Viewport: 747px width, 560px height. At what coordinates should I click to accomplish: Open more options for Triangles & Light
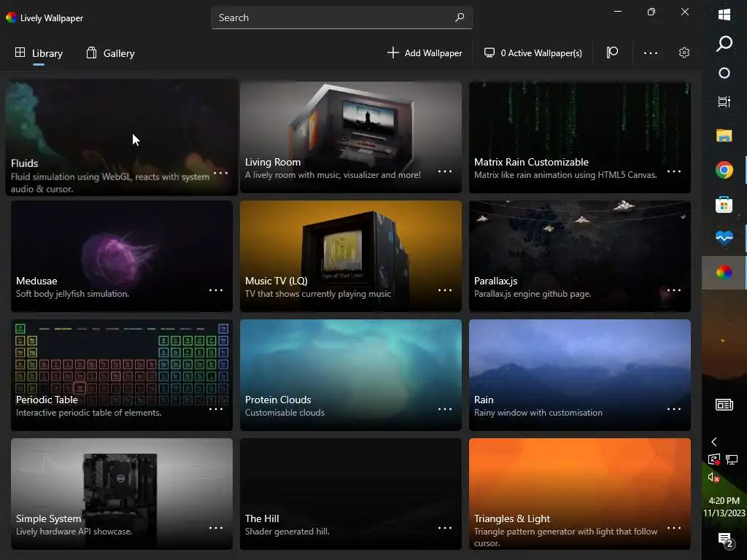click(x=673, y=528)
